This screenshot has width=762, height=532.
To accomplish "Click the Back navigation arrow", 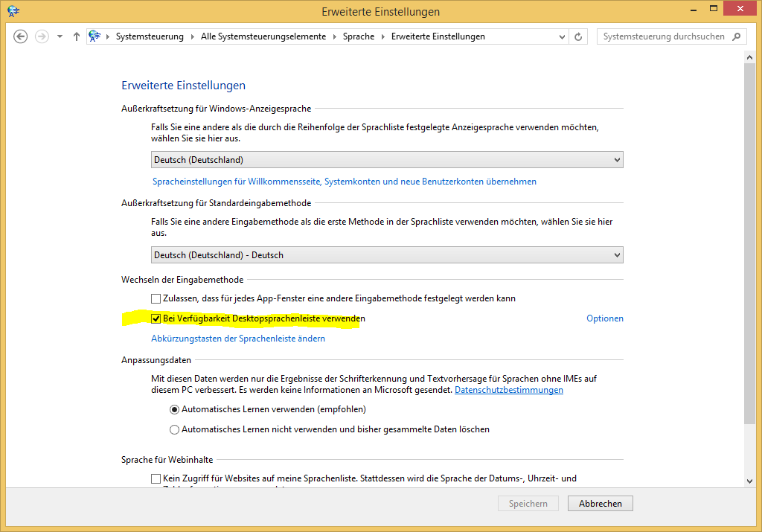I will [x=20, y=36].
